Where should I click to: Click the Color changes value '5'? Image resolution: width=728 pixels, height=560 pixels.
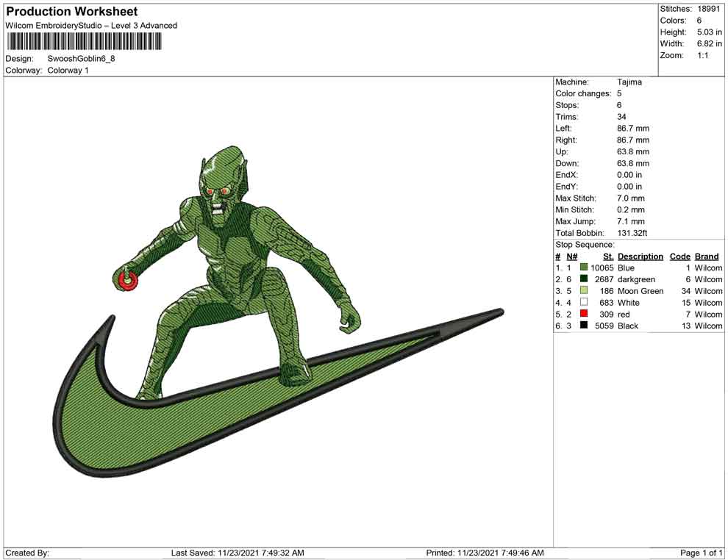point(619,94)
